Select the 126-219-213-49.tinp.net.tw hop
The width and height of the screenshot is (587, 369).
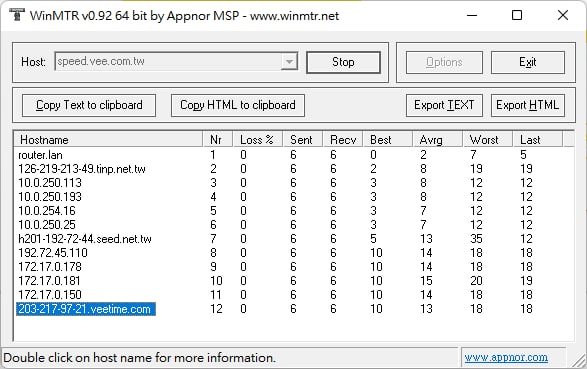(82, 169)
